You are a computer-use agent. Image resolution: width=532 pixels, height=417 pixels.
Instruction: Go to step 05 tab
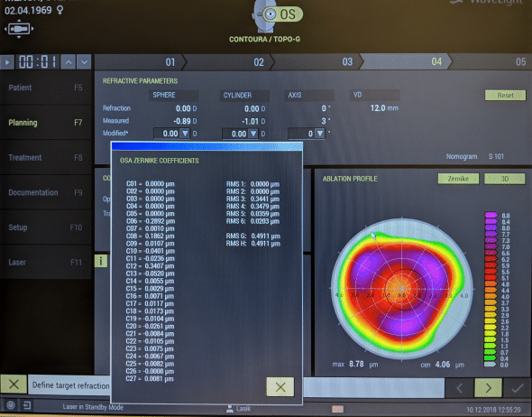point(491,62)
